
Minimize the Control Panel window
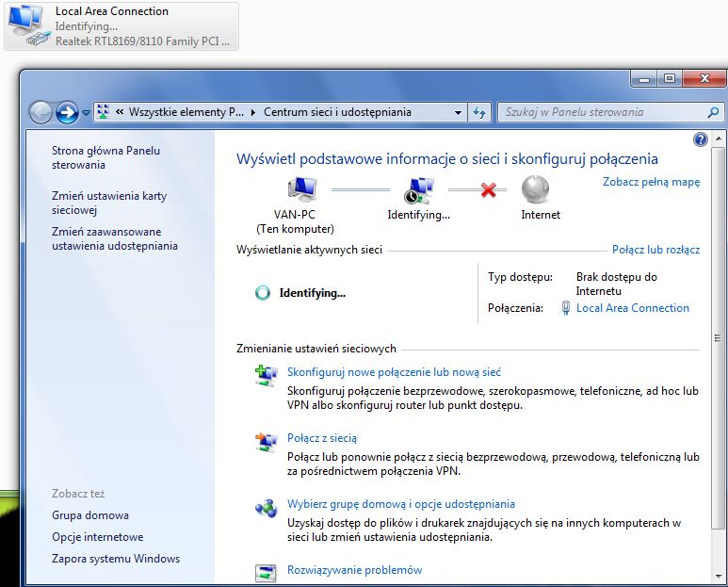pos(644,78)
